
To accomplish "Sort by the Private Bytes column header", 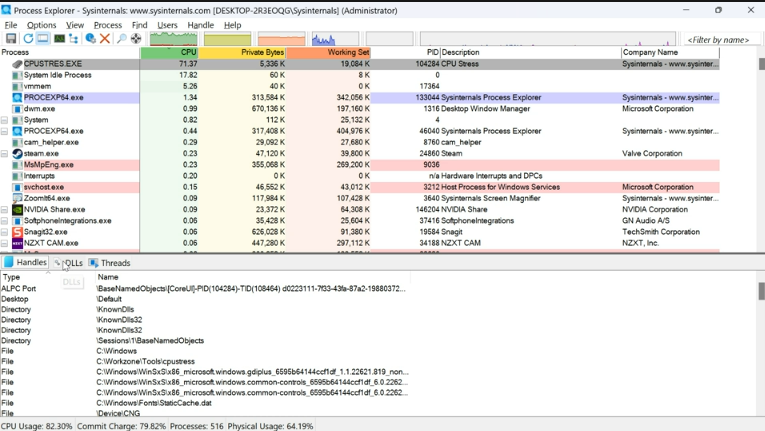I will coord(242,52).
